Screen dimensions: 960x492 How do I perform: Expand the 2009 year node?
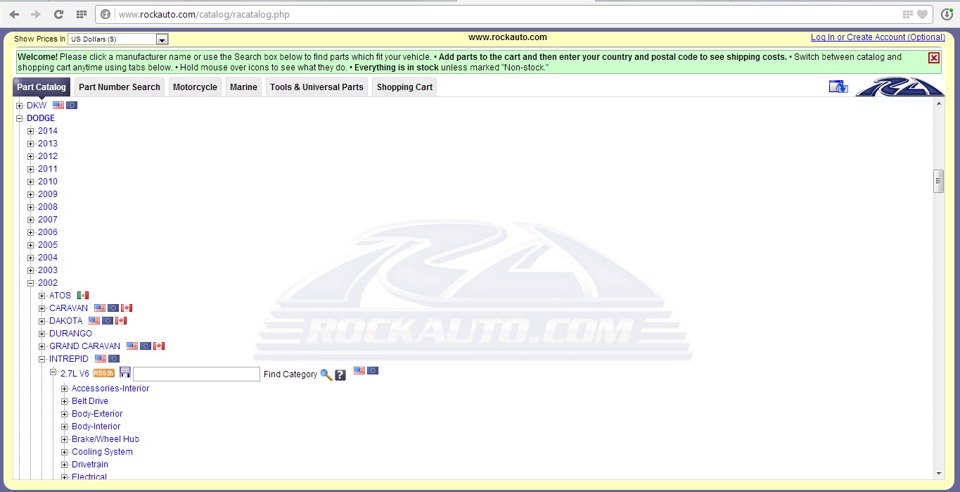coord(31,194)
